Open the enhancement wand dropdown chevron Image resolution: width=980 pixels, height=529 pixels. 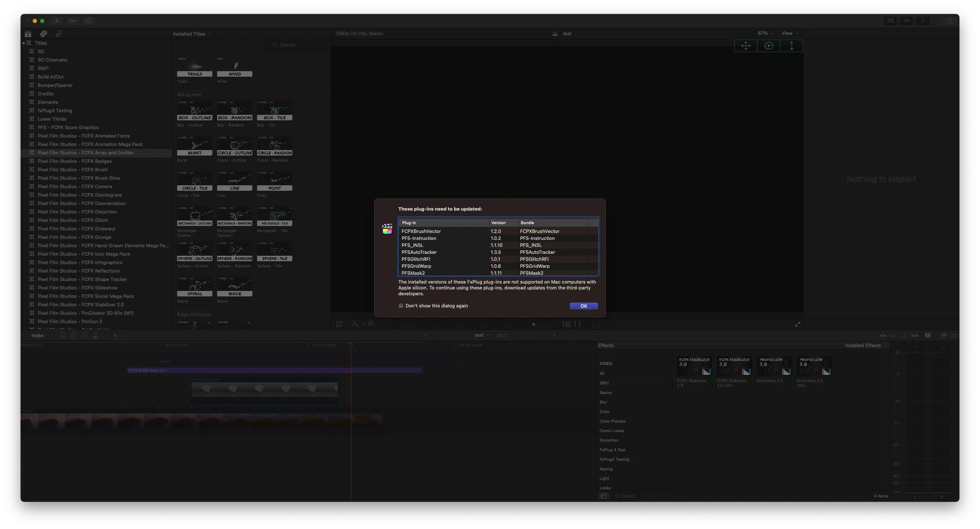pyautogui.click(x=363, y=324)
